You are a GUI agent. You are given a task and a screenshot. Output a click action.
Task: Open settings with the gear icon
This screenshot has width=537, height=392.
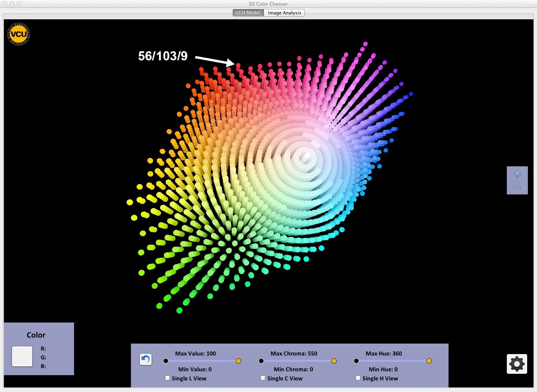[516, 364]
